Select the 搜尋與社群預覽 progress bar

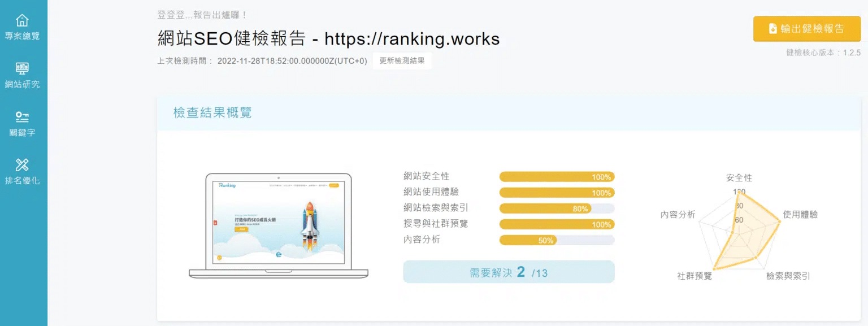[557, 224]
